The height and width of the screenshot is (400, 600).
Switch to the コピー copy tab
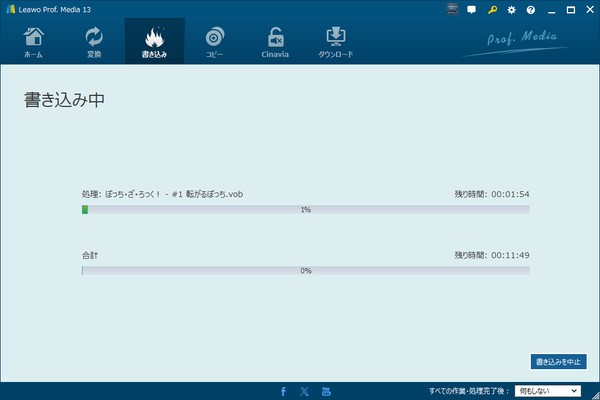click(214, 41)
